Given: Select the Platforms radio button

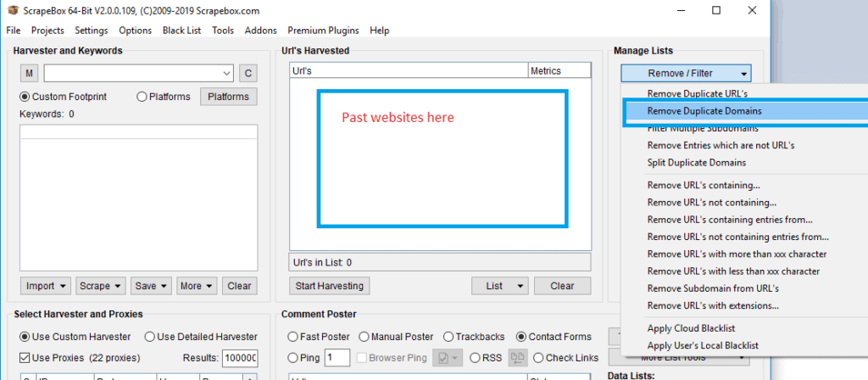Looking at the screenshot, I should pyautogui.click(x=142, y=97).
